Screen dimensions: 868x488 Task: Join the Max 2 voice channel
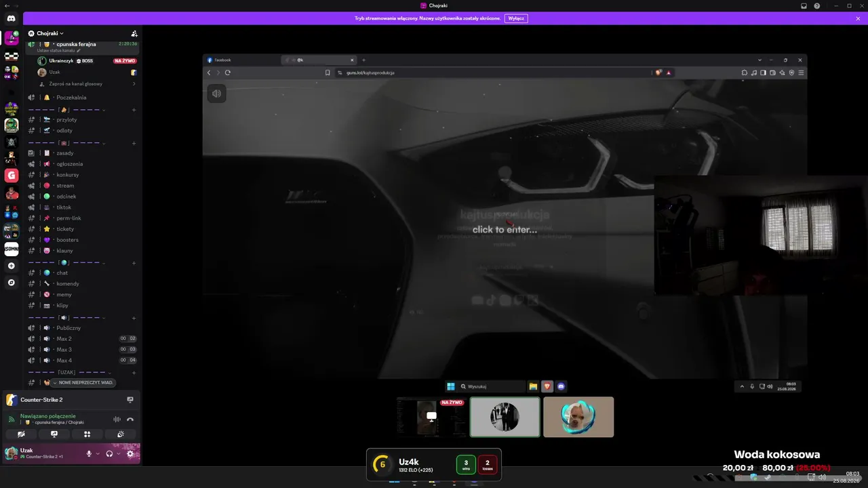83,339
